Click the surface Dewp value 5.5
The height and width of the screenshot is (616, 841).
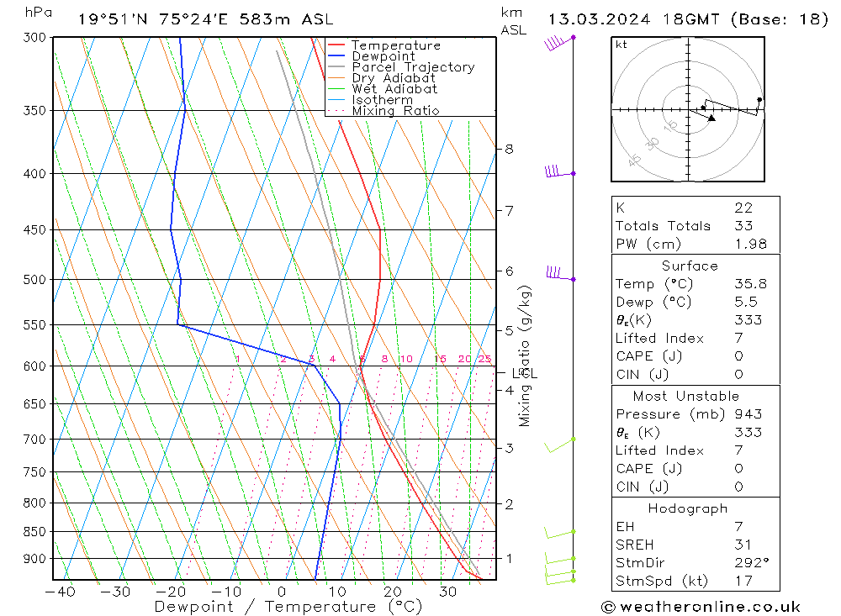pos(745,302)
